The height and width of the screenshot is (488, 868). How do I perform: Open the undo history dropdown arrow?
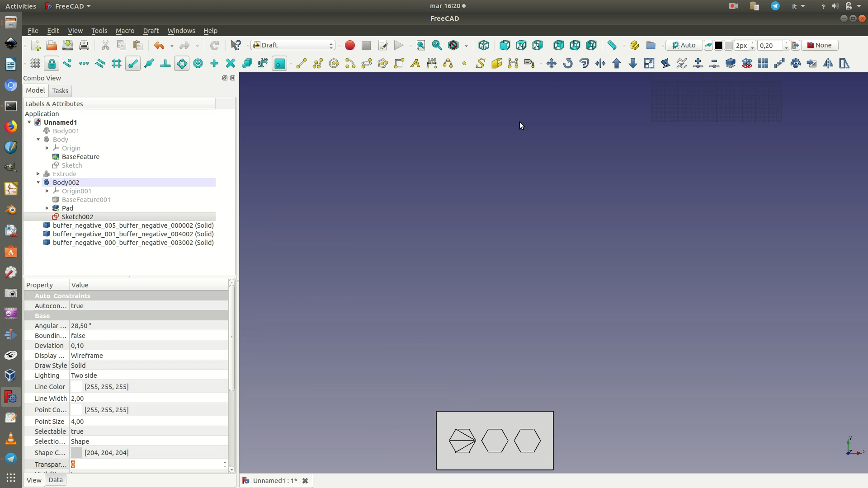(x=172, y=46)
